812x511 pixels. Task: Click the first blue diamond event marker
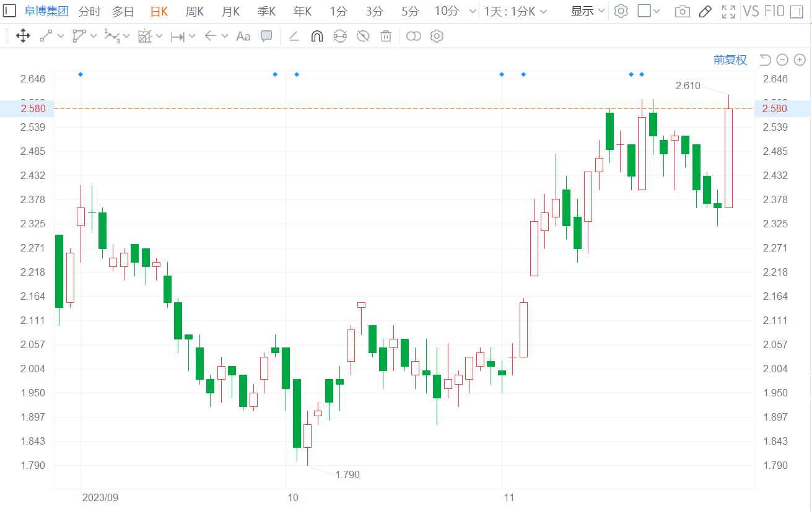coord(81,74)
